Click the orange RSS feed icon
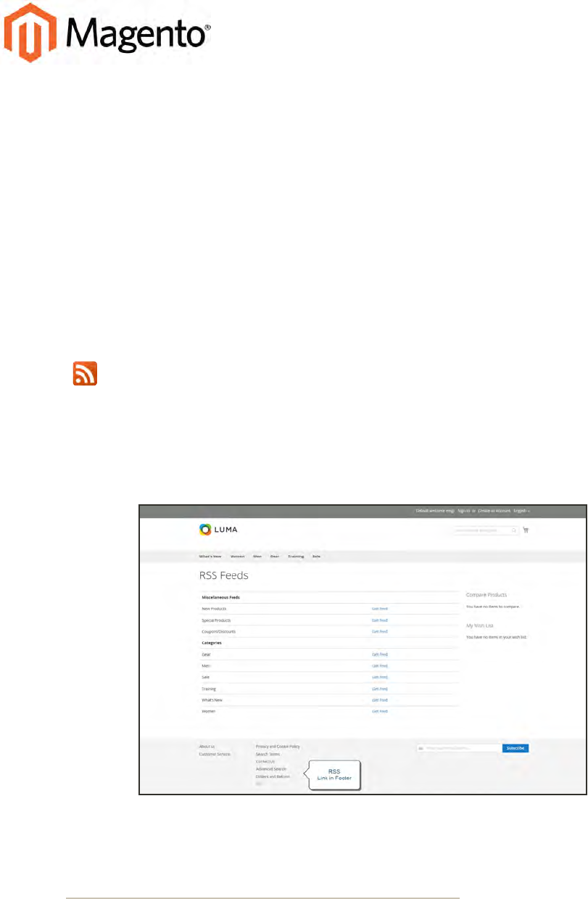The image size is (588, 899). click(x=85, y=374)
